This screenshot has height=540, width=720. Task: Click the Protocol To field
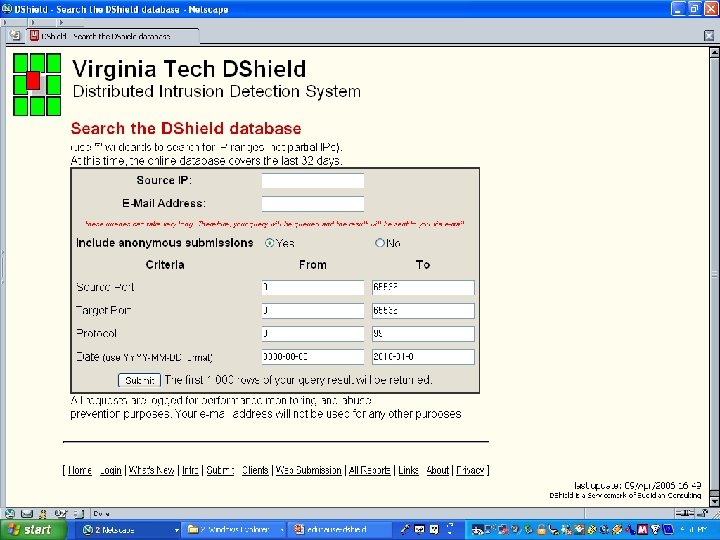tap(423, 334)
